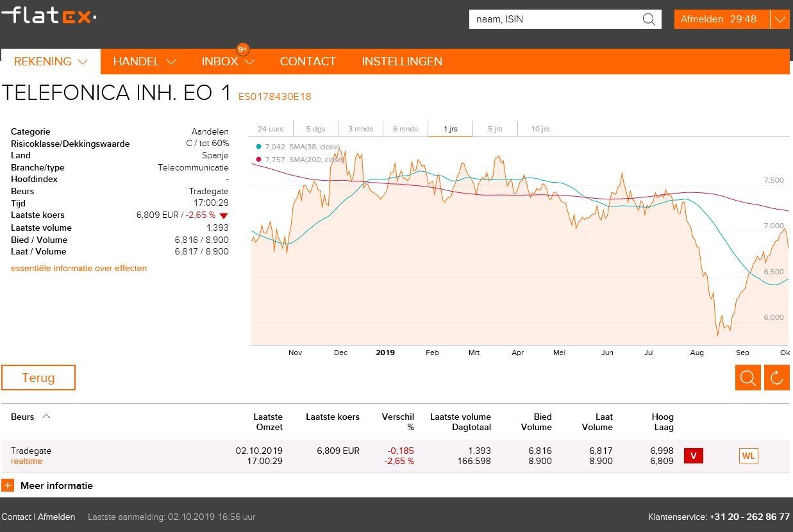Add Tradegate to watchlist via WL button
The width and height of the screenshot is (793, 532).
tap(748, 456)
